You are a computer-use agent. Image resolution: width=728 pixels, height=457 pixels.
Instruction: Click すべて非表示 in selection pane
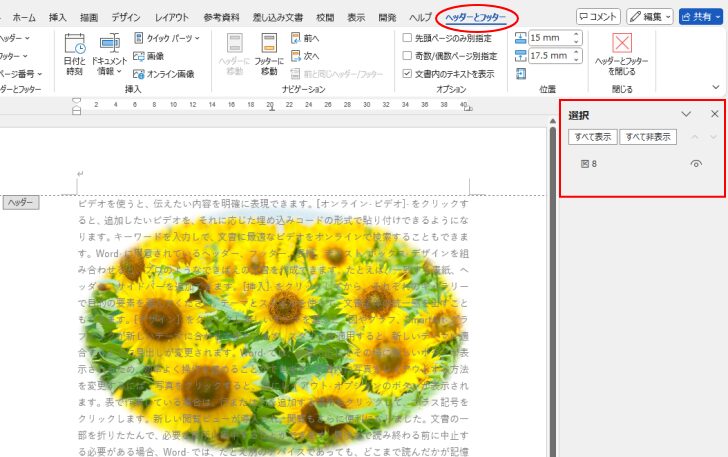(648, 137)
